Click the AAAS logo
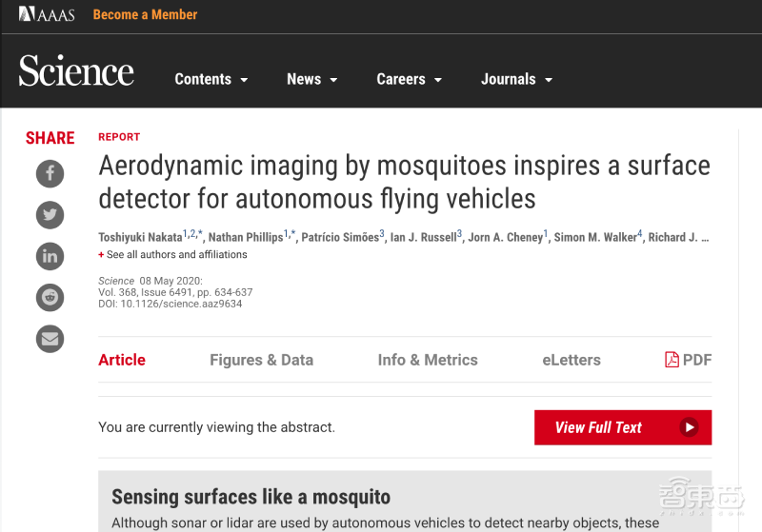762x532 pixels. tap(47, 15)
